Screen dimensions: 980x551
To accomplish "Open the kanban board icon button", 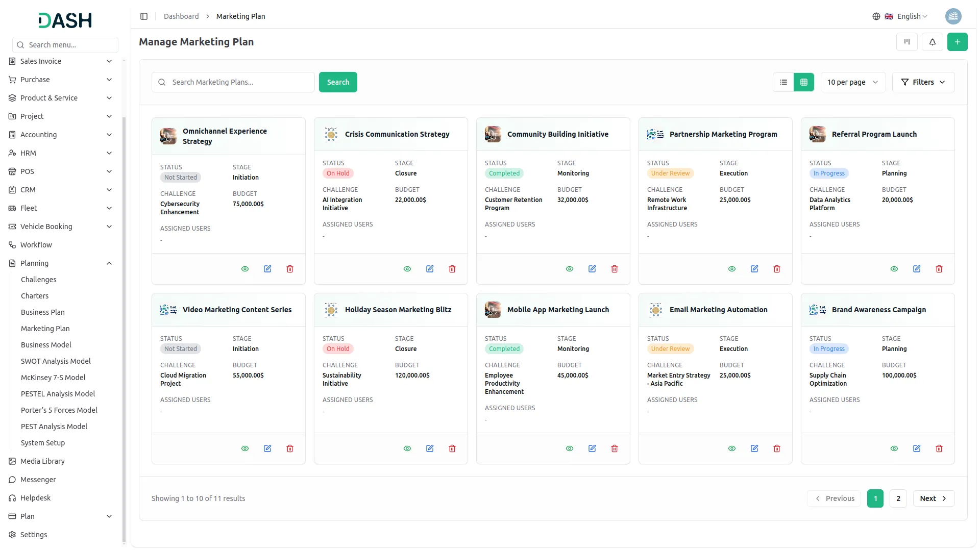I will pyautogui.click(x=906, y=42).
